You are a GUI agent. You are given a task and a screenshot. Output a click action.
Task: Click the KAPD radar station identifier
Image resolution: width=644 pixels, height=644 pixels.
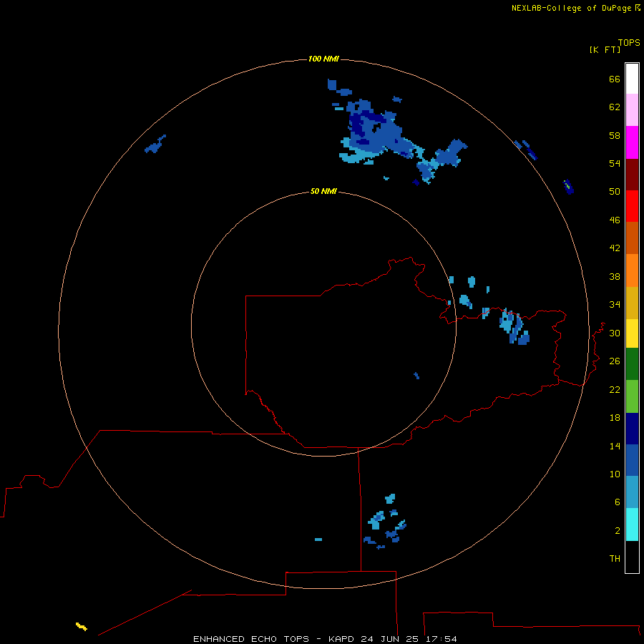pyautogui.click(x=343, y=639)
